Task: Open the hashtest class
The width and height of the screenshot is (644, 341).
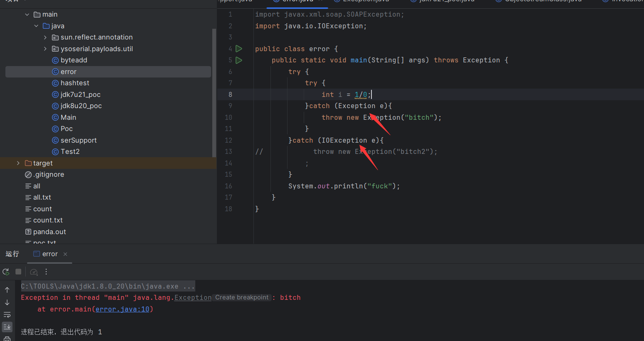Action: (x=75, y=83)
